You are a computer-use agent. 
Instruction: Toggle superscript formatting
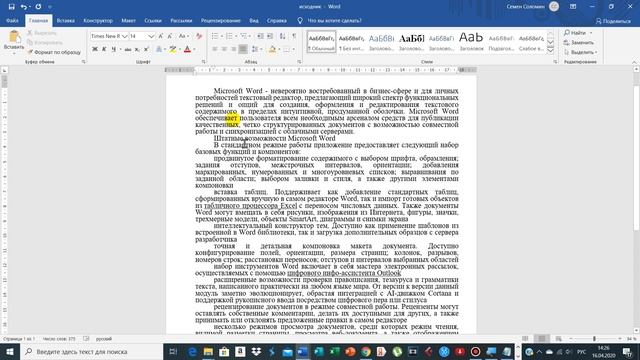point(146,49)
